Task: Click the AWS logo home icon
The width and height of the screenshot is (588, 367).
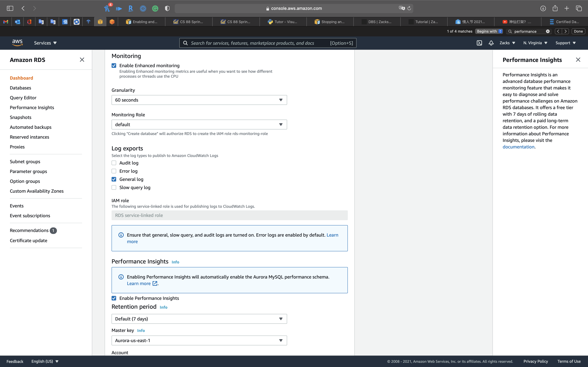Action: [17, 43]
